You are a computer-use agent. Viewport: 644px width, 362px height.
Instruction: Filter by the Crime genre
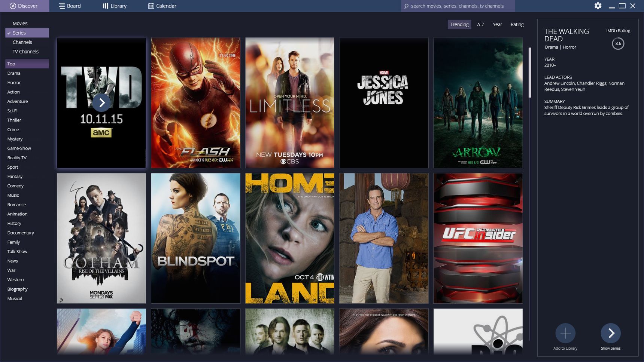[13, 129]
